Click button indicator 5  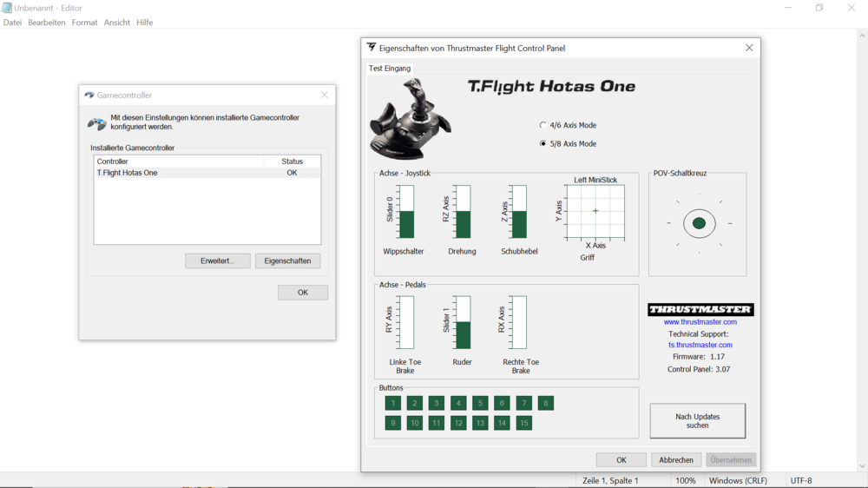click(480, 403)
